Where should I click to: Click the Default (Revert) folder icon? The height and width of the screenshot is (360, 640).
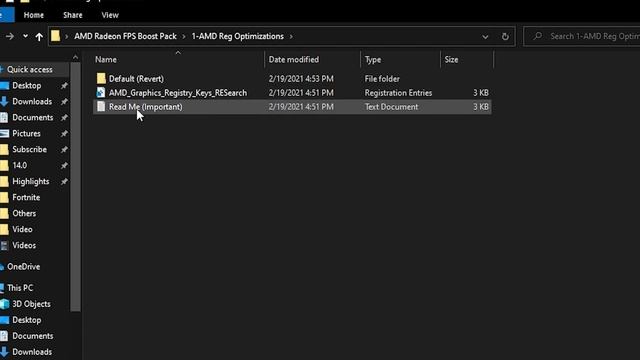[101, 78]
